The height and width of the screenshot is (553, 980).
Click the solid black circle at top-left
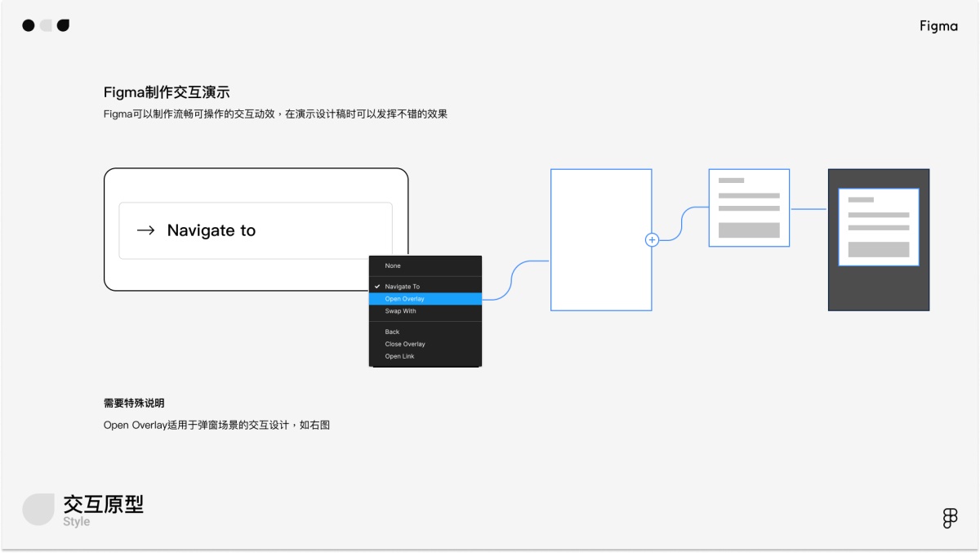click(x=29, y=25)
